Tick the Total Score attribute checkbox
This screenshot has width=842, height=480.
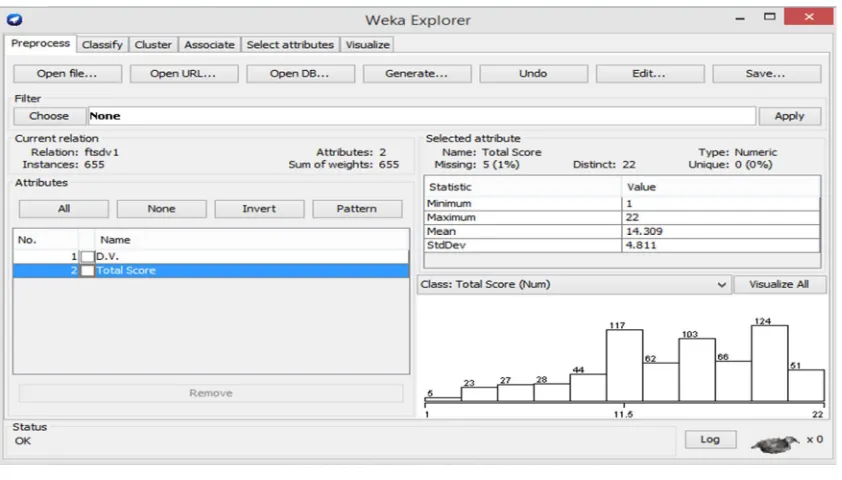click(87, 271)
